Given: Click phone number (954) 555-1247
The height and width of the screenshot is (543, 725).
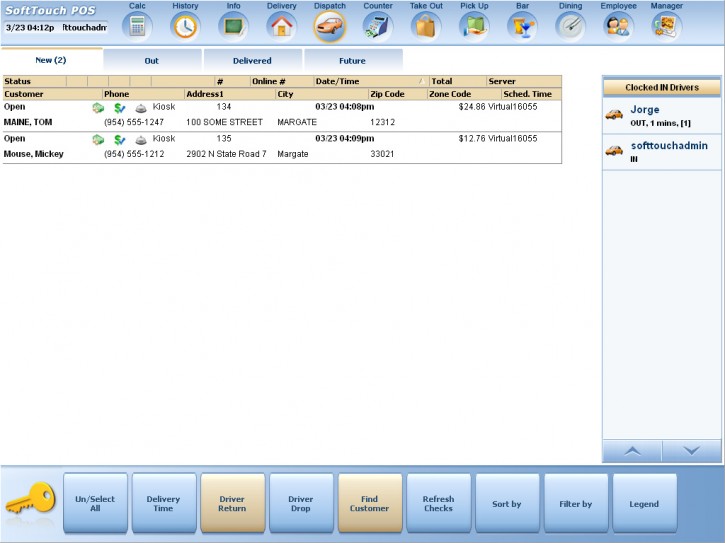Looking at the screenshot, I should click(134, 122).
